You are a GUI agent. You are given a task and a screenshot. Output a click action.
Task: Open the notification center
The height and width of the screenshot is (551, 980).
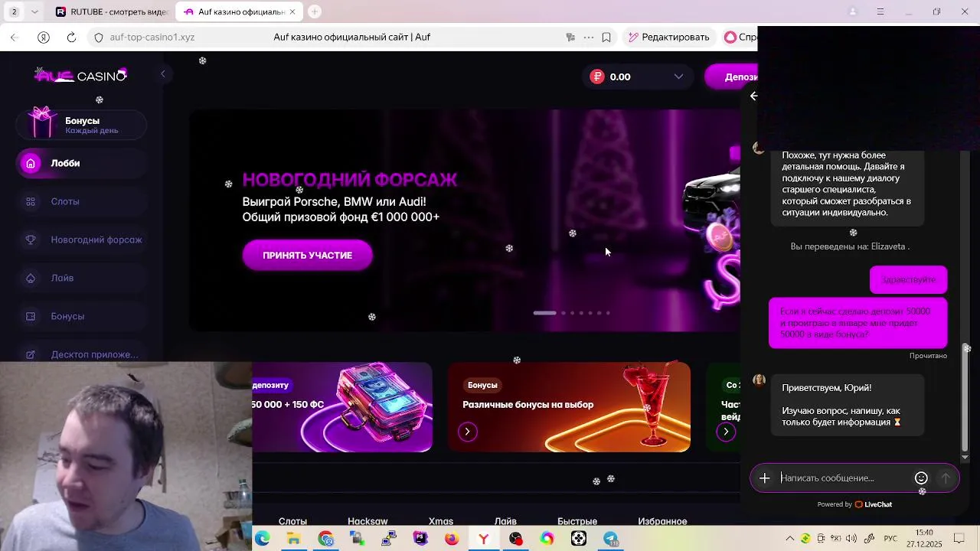959,539
